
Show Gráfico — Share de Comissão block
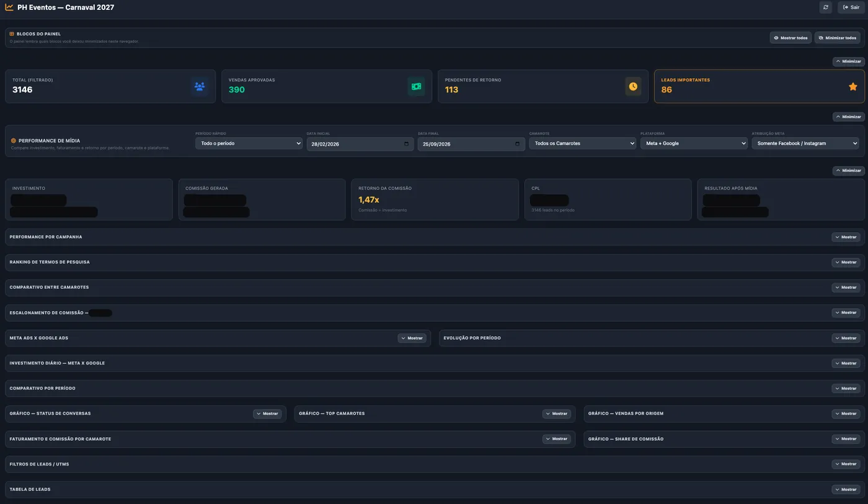click(x=846, y=439)
